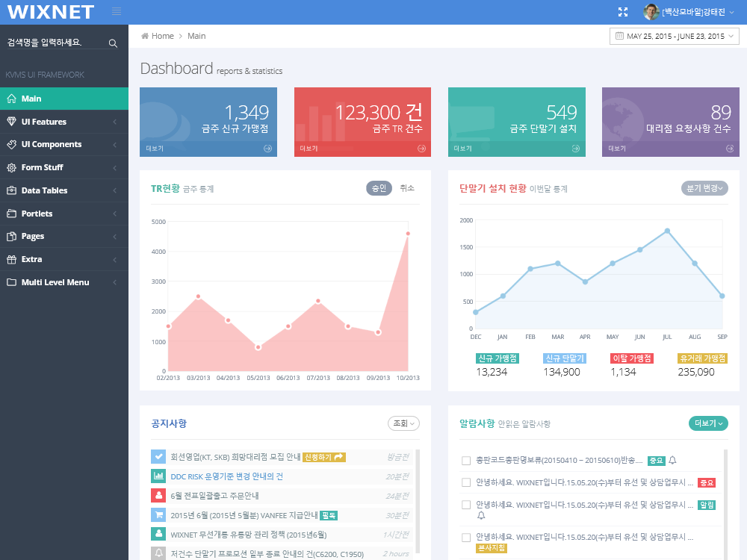Screen dimensions: 747x560
Task: Click the 신청하기 yellow button
Action: [x=324, y=457]
